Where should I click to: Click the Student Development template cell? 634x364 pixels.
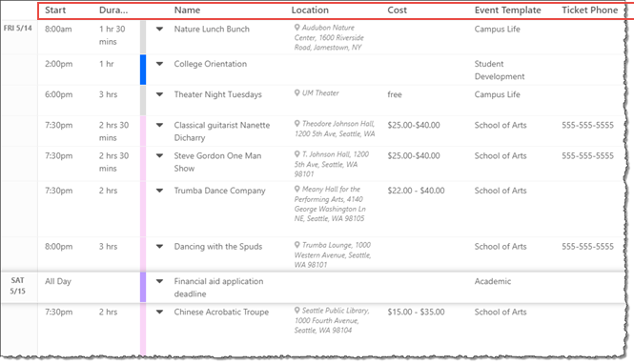500,70
